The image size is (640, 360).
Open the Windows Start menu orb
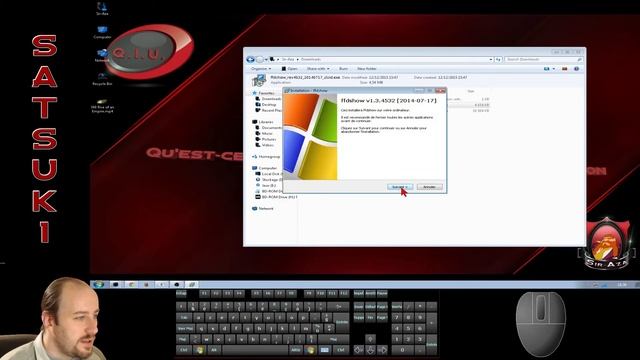[x=98, y=284]
